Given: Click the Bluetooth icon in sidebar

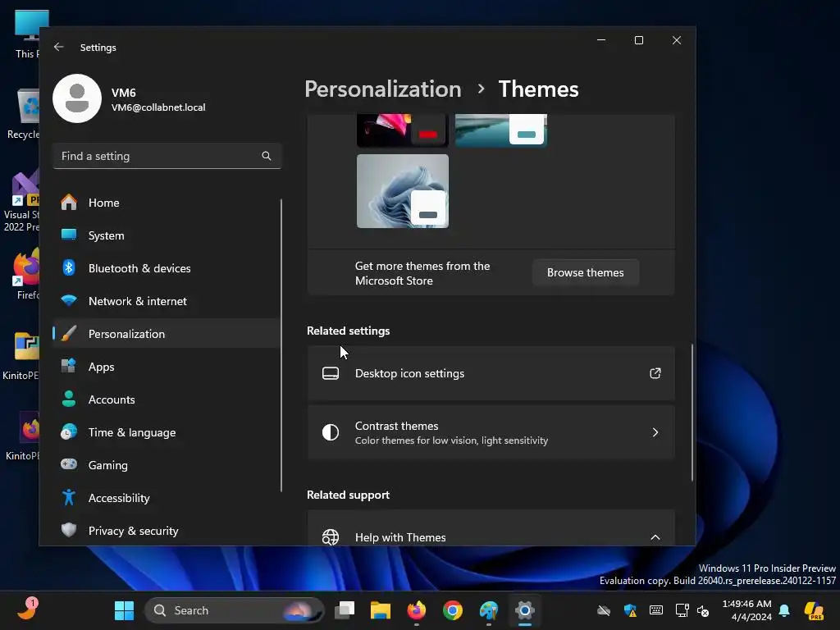Looking at the screenshot, I should [69, 267].
